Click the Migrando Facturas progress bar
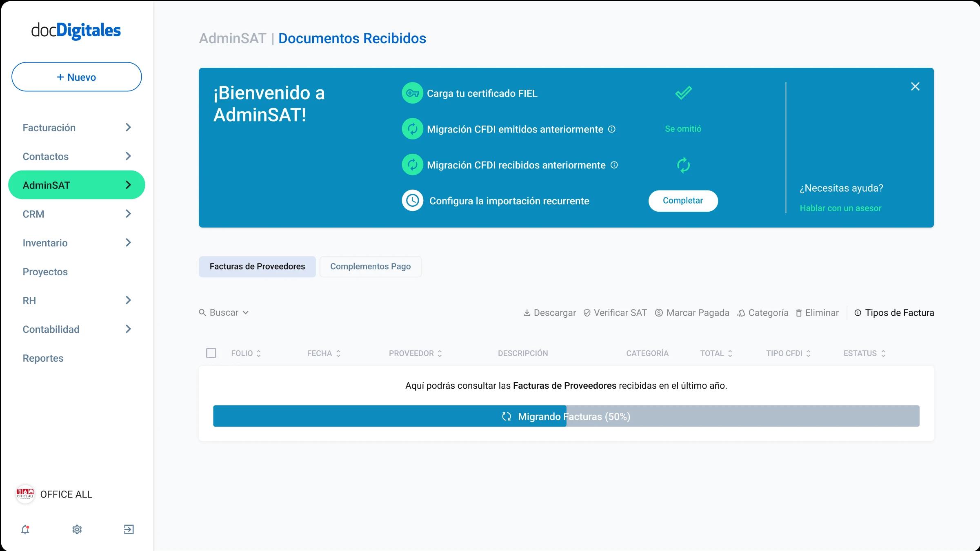 [x=566, y=416]
